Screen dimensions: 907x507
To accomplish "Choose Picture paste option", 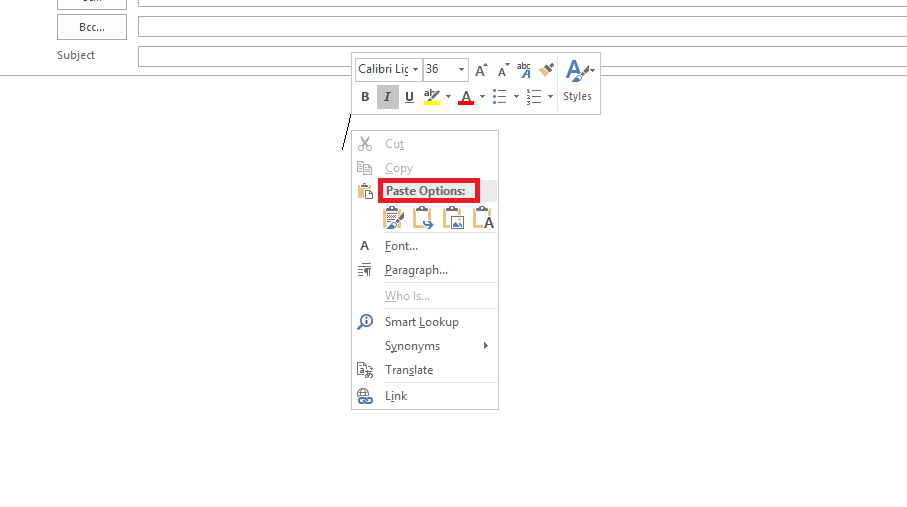I will click(x=453, y=218).
